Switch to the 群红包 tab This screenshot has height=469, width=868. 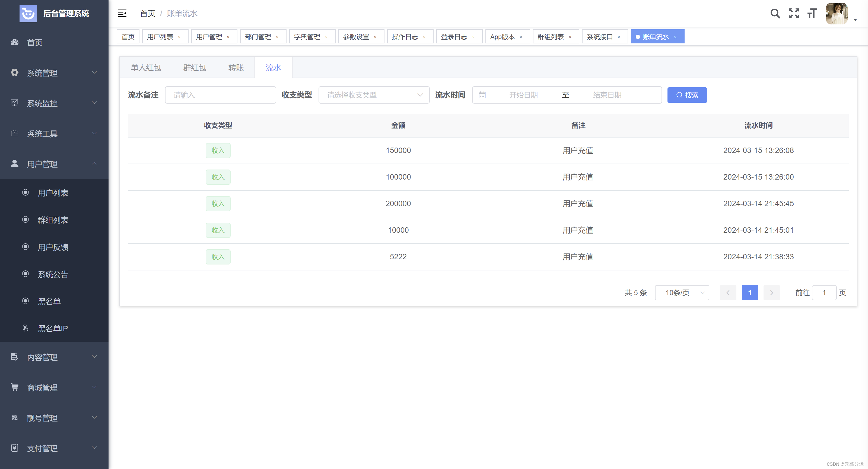click(195, 68)
